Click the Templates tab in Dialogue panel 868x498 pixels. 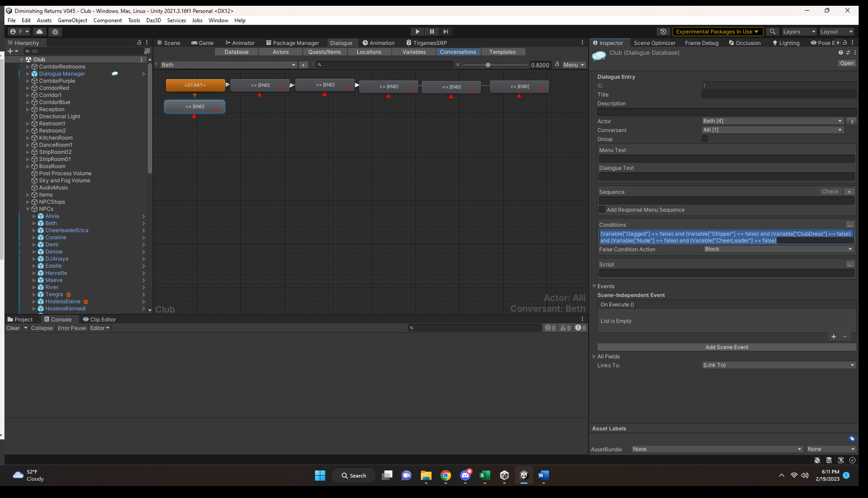coord(503,52)
